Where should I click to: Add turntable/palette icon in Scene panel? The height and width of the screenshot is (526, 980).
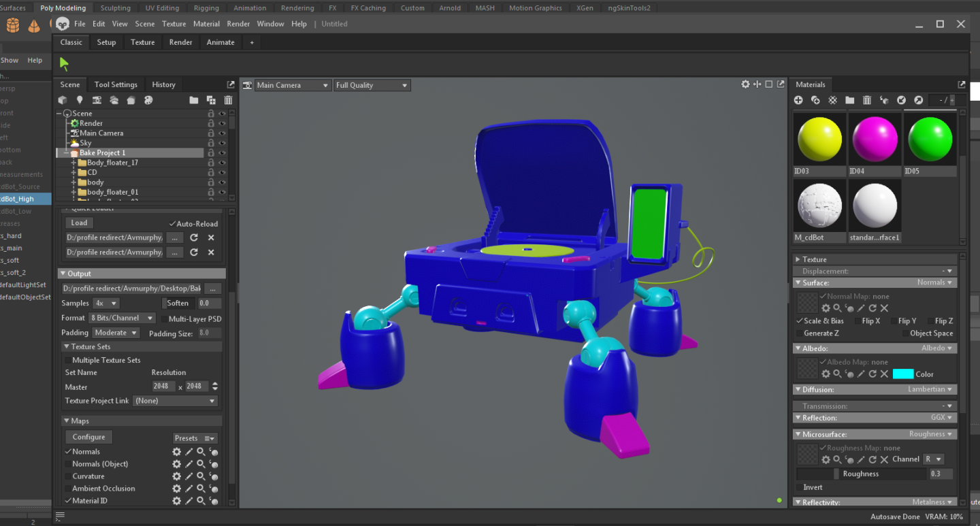coord(148,100)
